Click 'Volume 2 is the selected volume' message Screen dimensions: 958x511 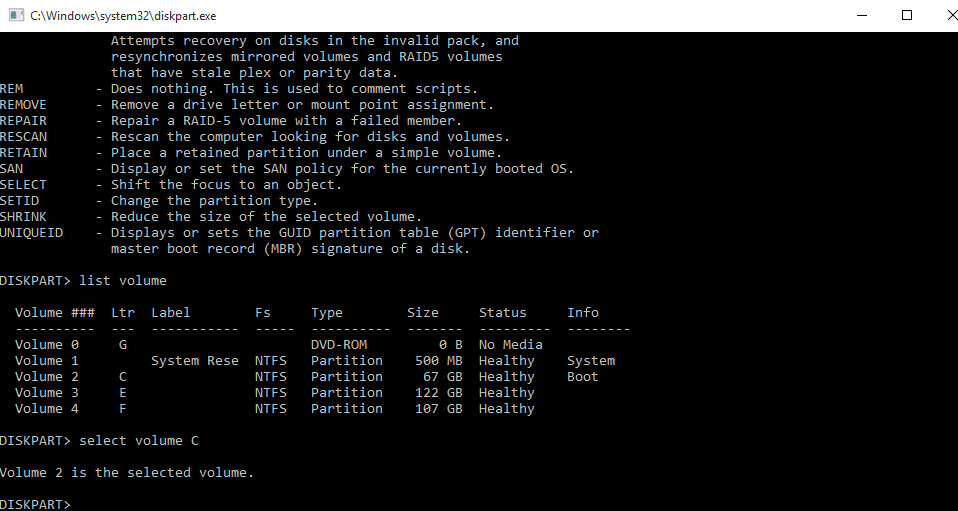(127, 472)
